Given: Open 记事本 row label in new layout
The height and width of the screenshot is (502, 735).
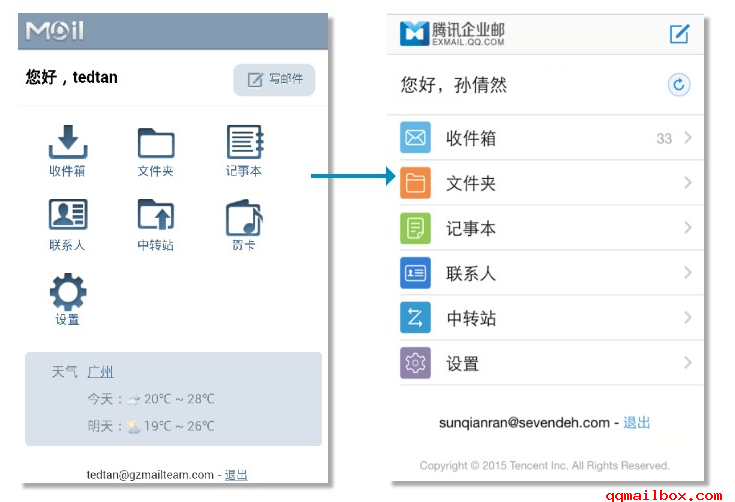Looking at the screenshot, I should [x=471, y=229].
